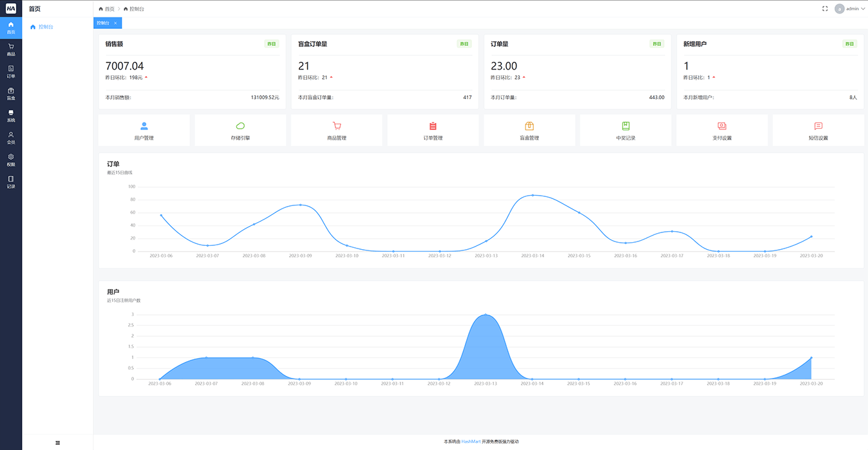Screen dimensions: 868x450
Task: Select the 会员 (Members) sidebar icon
Action: (11, 138)
